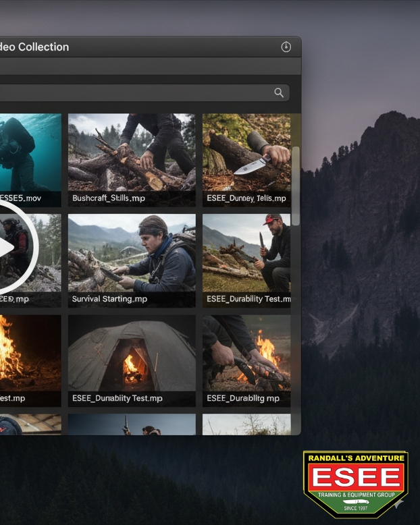Select the ESEE_Durabliltg fire-starting thumbnail
The width and height of the screenshot is (420, 525).
pyautogui.click(x=246, y=353)
